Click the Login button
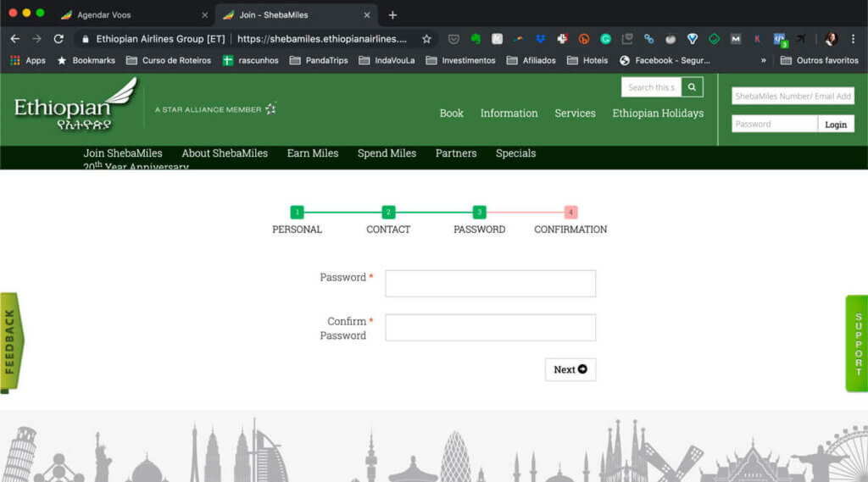Viewport: 868px width, 482px height. coord(836,125)
